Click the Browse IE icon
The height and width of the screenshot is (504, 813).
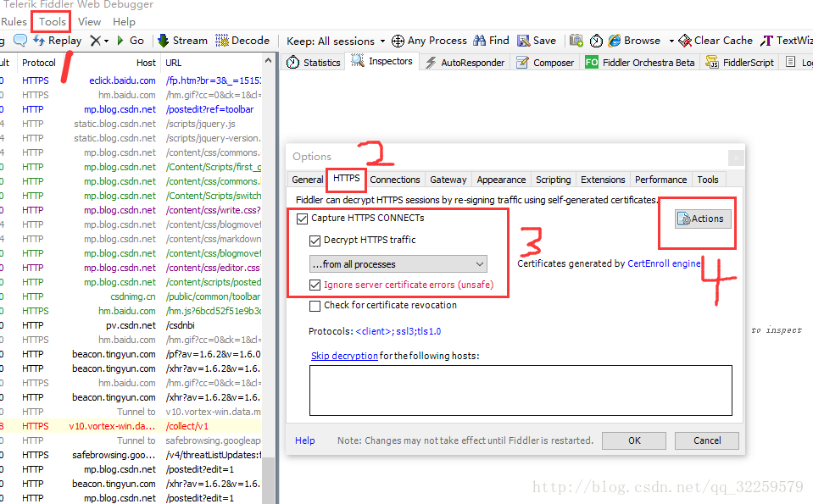(615, 41)
